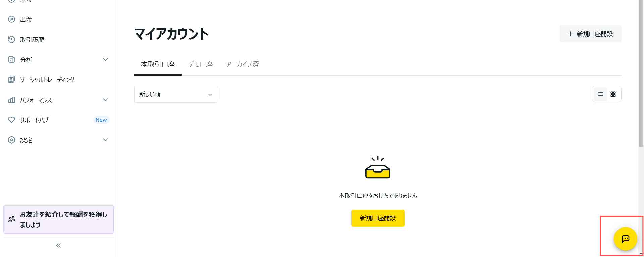Switch to the アーカイブ済 tab
Screen dimensions: 644x257
pos(243,64)
